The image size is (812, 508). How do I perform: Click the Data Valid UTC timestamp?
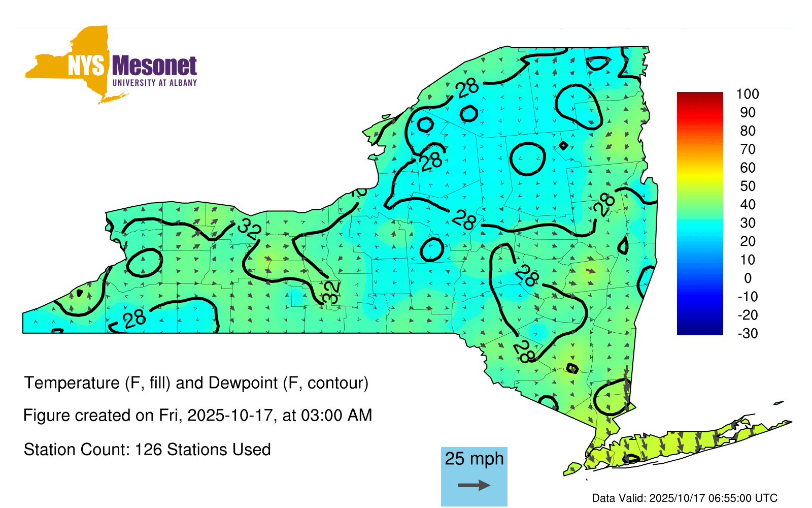[x=684, y=498]
